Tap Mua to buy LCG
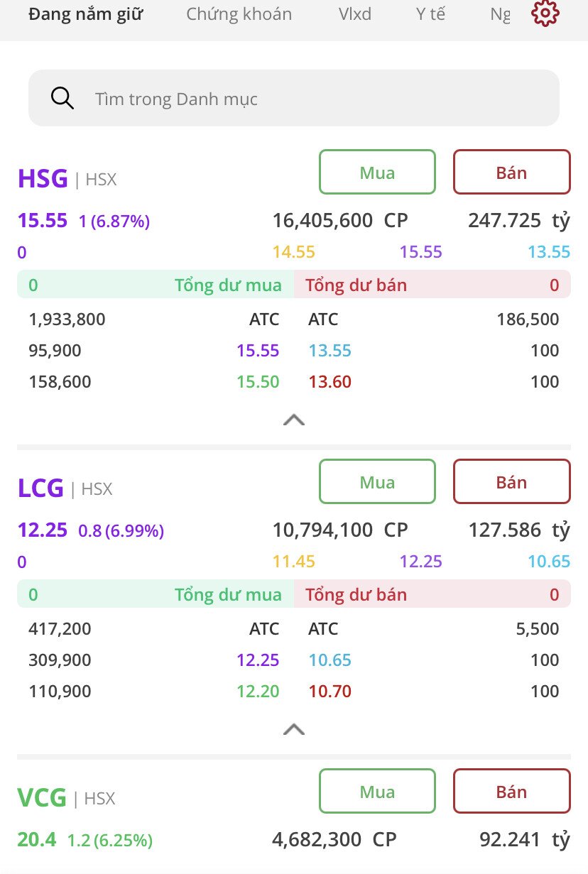The width and height of the screenshot is (588, 874). coord(377,482)
